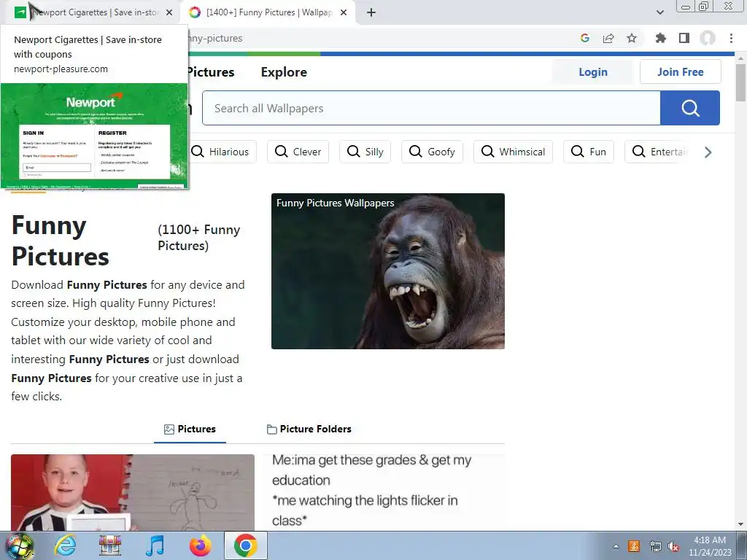Image resolution: width=747 pixels, height=560 pixels.
Task: Select the Silly search tag
Action: point(365,152)
